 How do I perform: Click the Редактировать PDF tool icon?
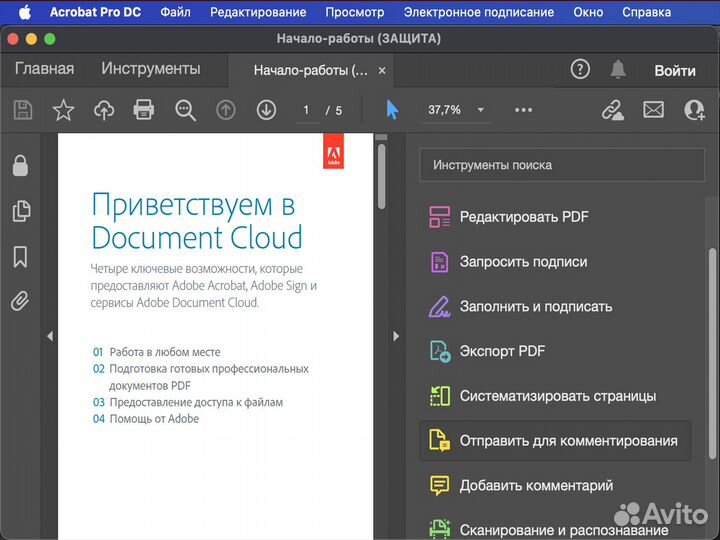coord(439,217)
